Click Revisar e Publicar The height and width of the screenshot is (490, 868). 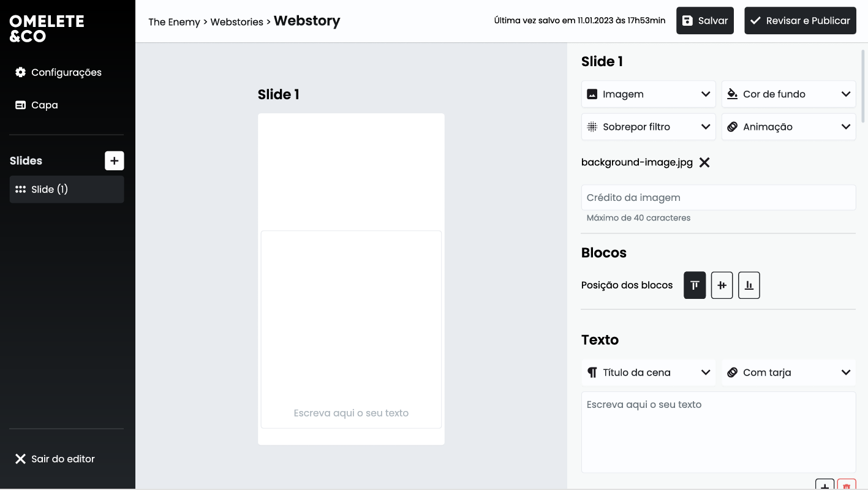tap(800, 20)
